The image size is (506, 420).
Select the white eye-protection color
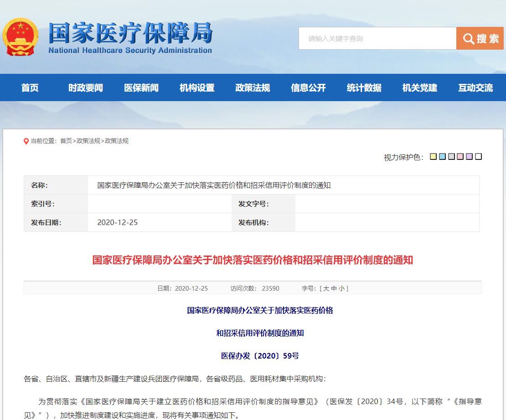pos(479,156)
